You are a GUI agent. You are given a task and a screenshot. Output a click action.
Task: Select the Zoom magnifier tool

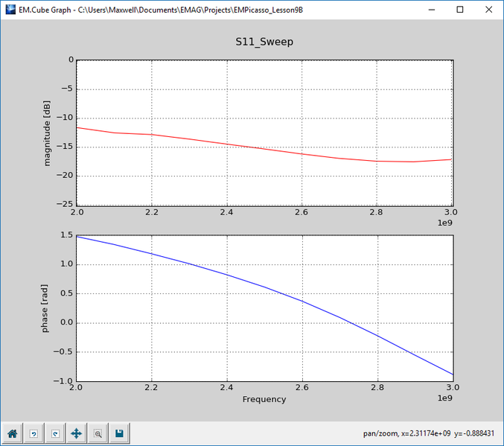point(98,433)
